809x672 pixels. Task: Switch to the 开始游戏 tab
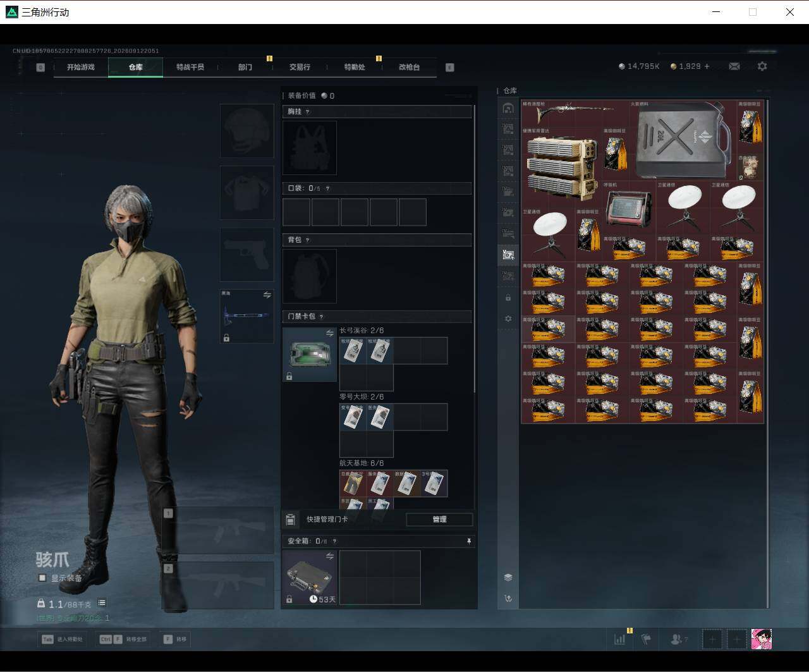(x=81, y=67)
